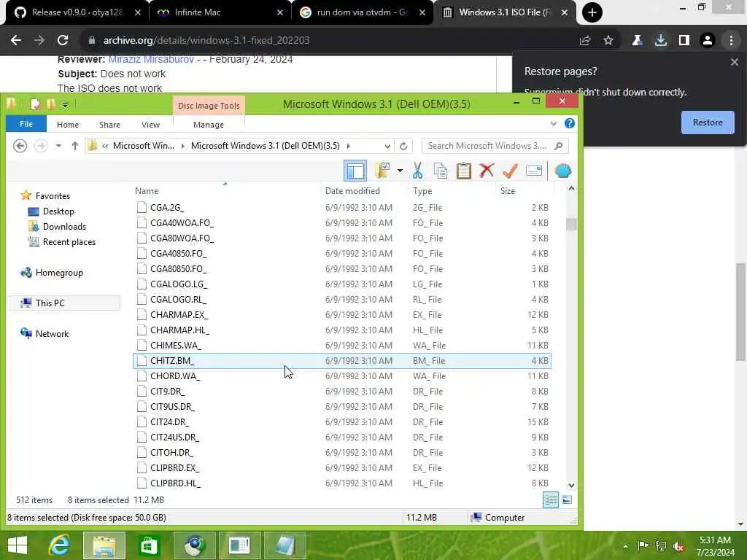Click the muted volume tray icon
Image resolution: width=747 pixels, height=560 pixels.
click(x=678, y=546)
